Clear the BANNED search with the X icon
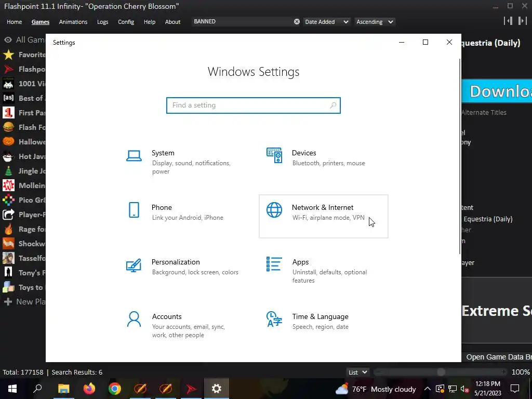532x399 pixels. pos(297,22)
